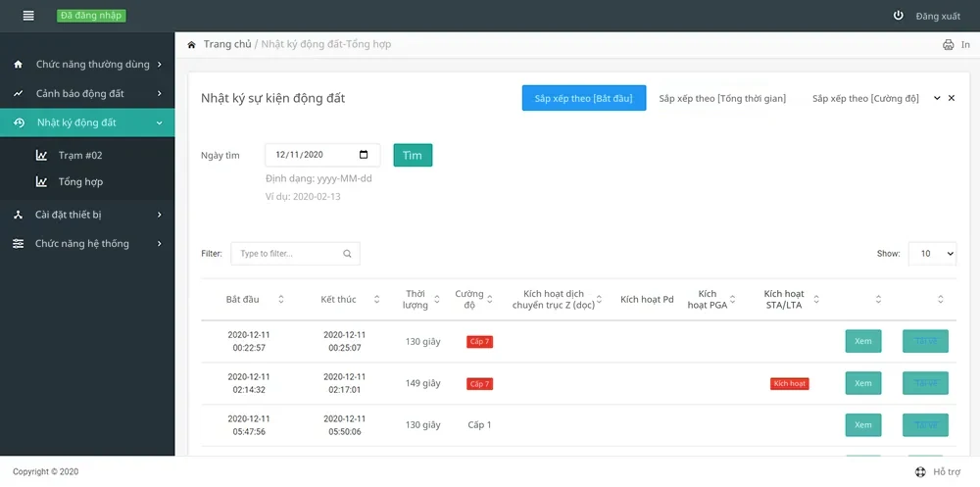Close the Nhật ký sự kiện panel with X
Screen dimensions: 980x487
tap(952, 98)
